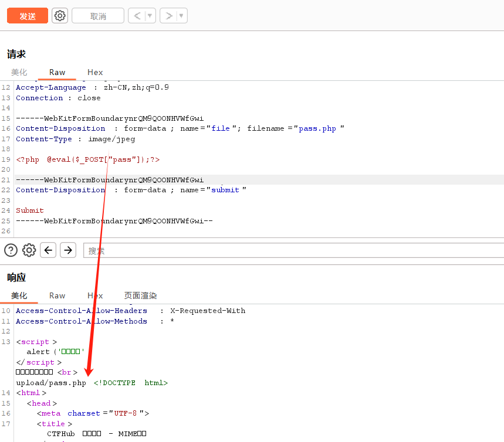
Task: Focus the 搜索 search input field
Action: (x=293, y=250)
